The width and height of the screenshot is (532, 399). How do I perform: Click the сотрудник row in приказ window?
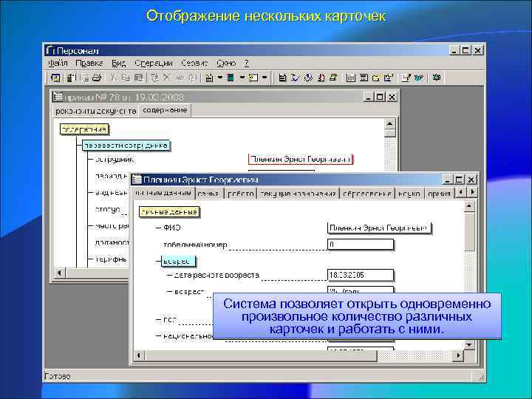click(x=115, y=160)
